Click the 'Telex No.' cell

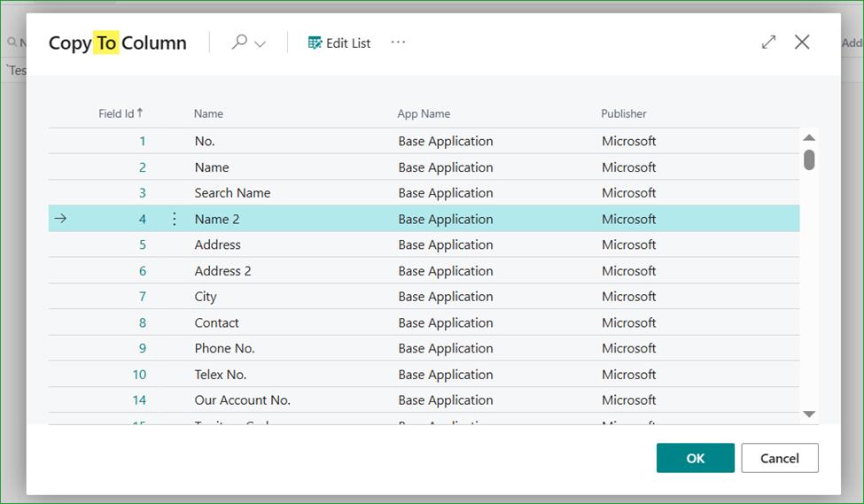tap(220, 375)
